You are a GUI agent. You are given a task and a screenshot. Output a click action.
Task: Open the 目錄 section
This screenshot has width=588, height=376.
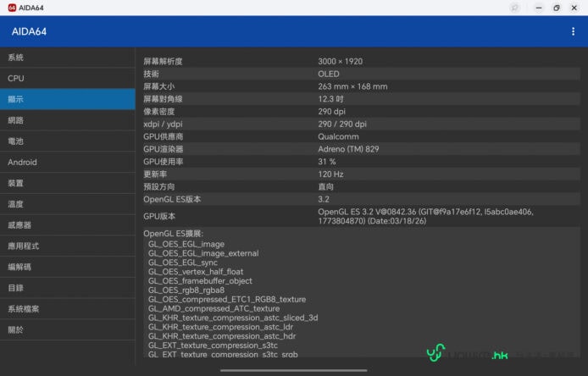point(68,288)
